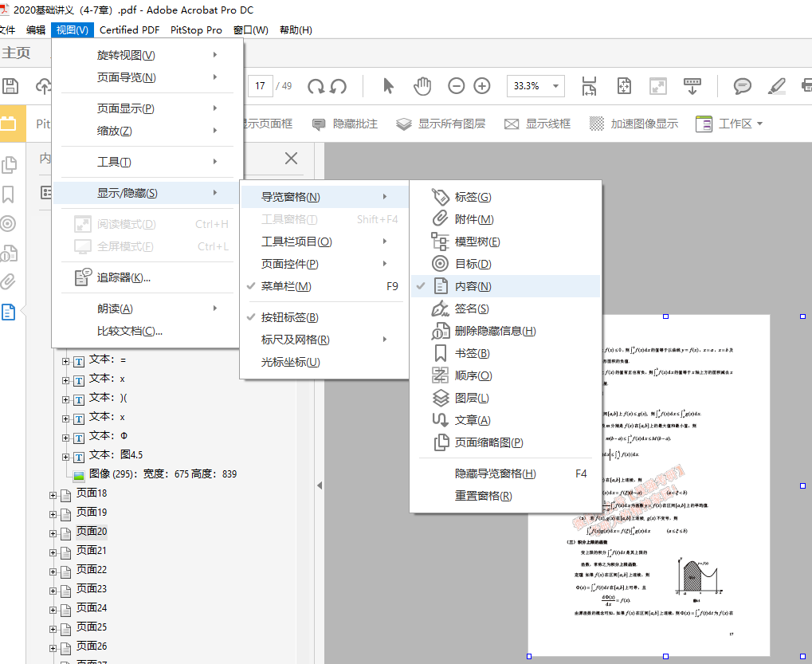Open 工具栏项目(O) submenu
Screen dimensions: 812x664
324,242
